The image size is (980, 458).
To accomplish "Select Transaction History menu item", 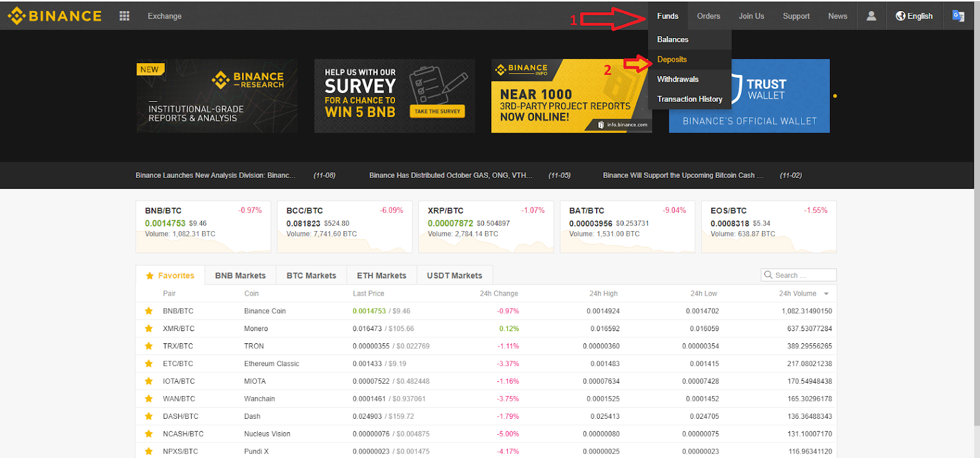I will pos(690,99).
